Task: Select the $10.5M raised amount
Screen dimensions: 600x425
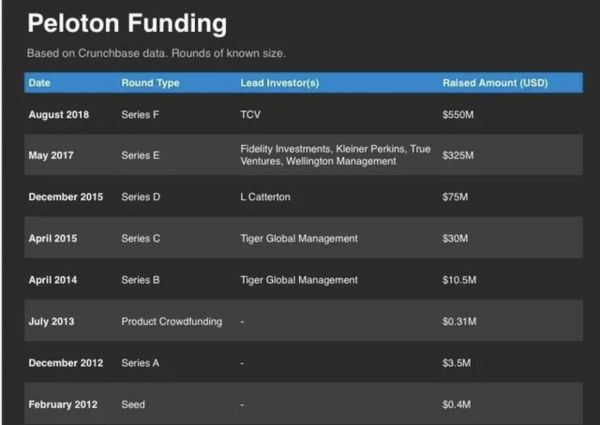Action: (x=460, y=280)
